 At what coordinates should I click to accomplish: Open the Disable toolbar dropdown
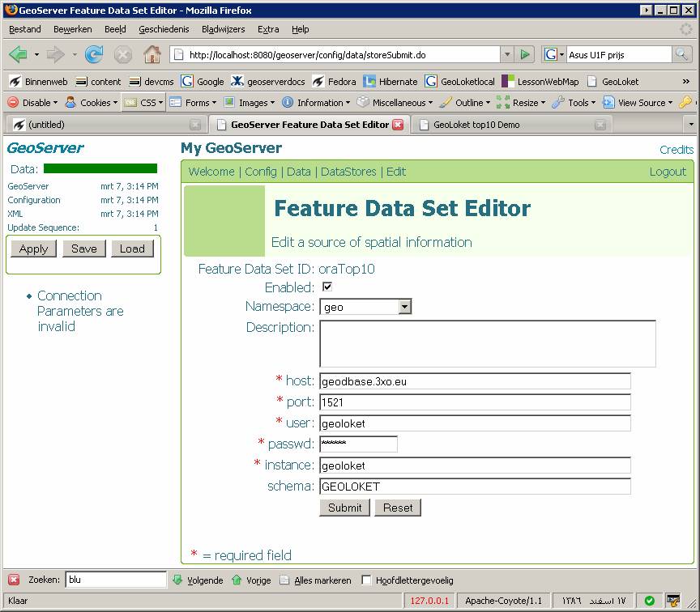pyautogui.click(x=33, y=103)
